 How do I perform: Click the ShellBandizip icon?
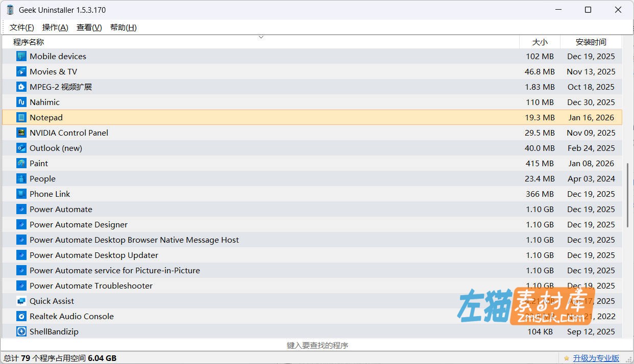(21, 331)
